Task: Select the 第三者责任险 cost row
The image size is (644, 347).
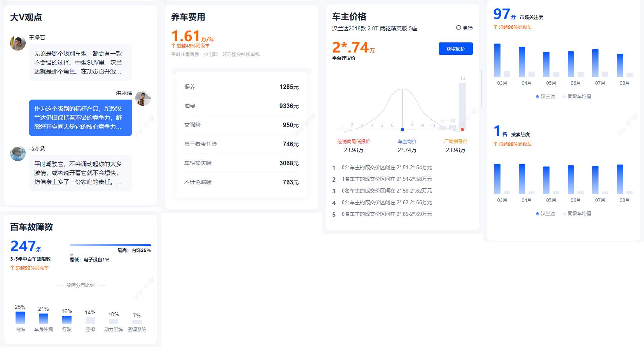Action: coord(241,144)
